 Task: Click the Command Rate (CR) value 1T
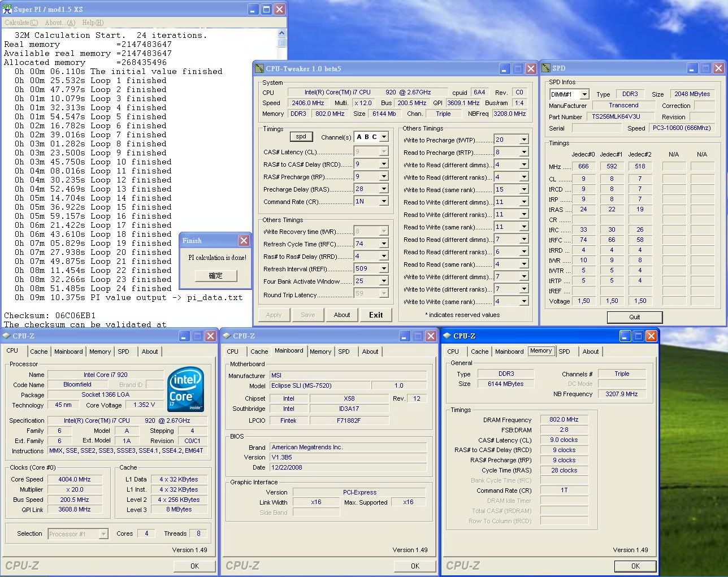[564, 490]
